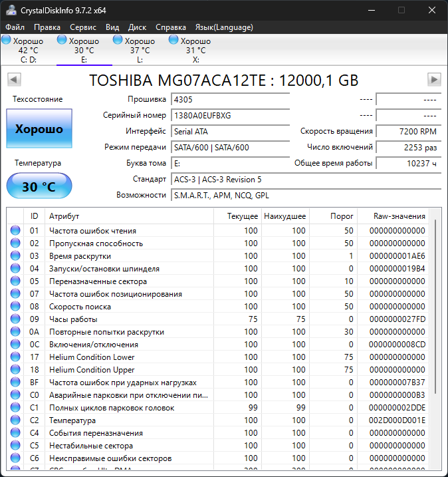Open the Файл menu

pos(15,27)
